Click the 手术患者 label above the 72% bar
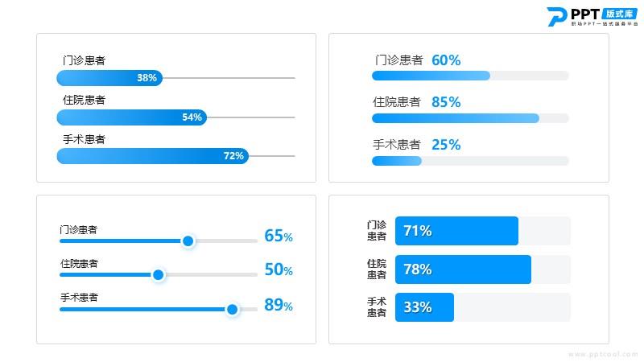 [x=85, y=139]
